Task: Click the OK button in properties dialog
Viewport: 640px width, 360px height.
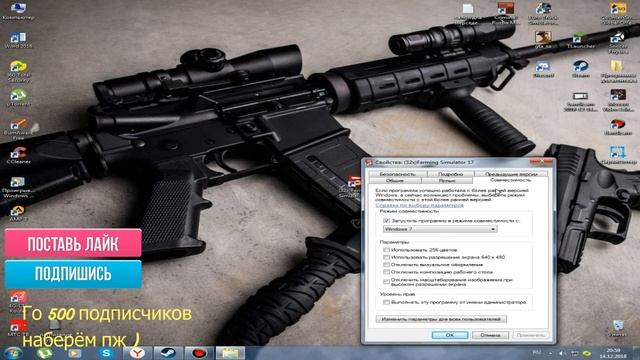Action: tap(450, 335)
